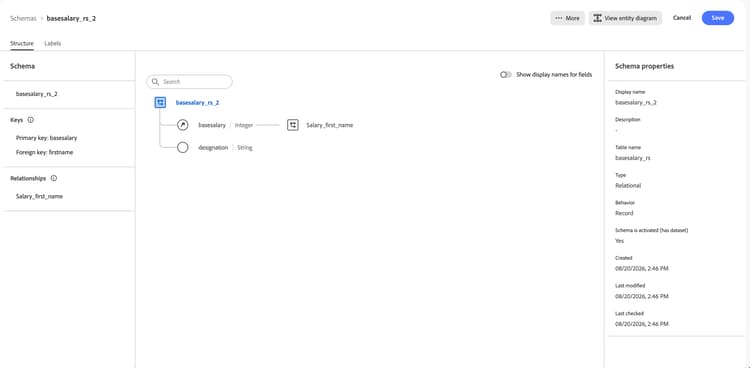The height and width of the screenshot is (368, 750).
Task: Select the basesalary relationship arrow icon
Action: click(183, 125)
